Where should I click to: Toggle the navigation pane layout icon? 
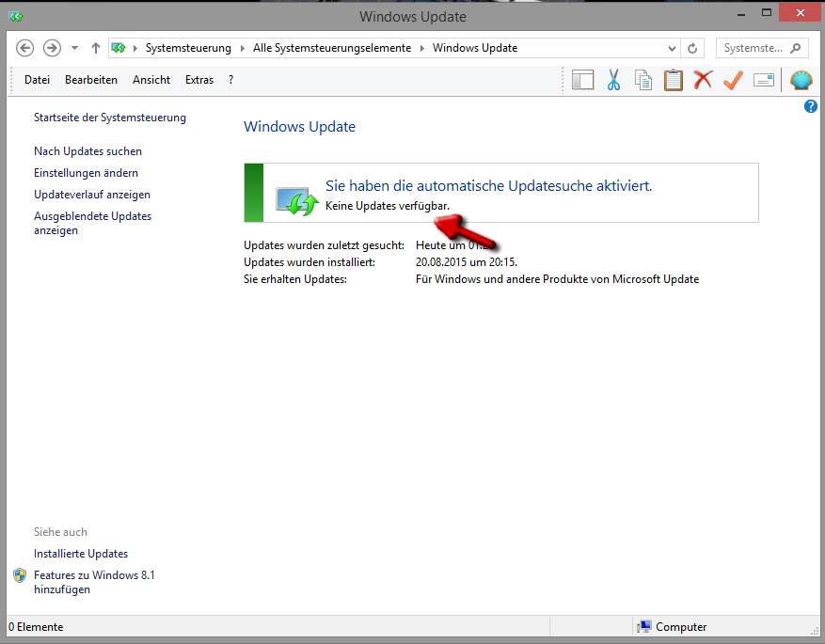[x=583, y=81]
